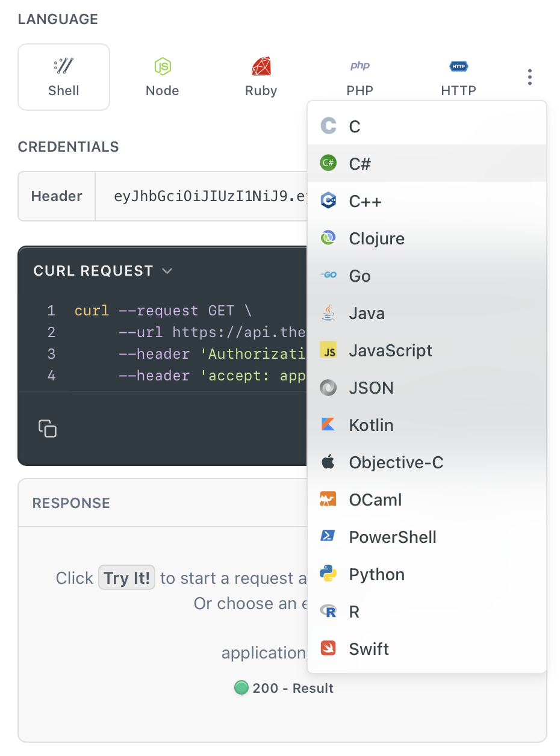Click the Go gopher logo icon
Image resolution: width=560 pixels, height=756 pixels.
point(328,275)
